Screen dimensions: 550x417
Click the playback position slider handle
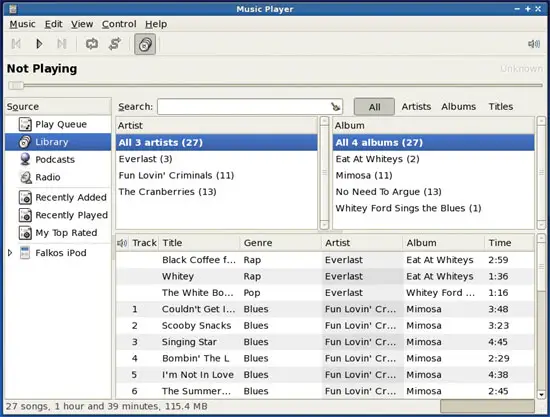[16, 85]
